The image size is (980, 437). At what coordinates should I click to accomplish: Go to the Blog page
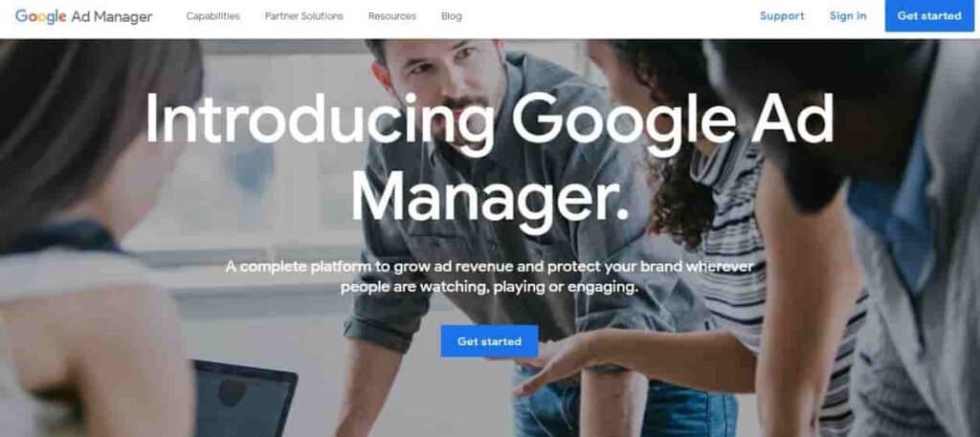tap(452, 16)
